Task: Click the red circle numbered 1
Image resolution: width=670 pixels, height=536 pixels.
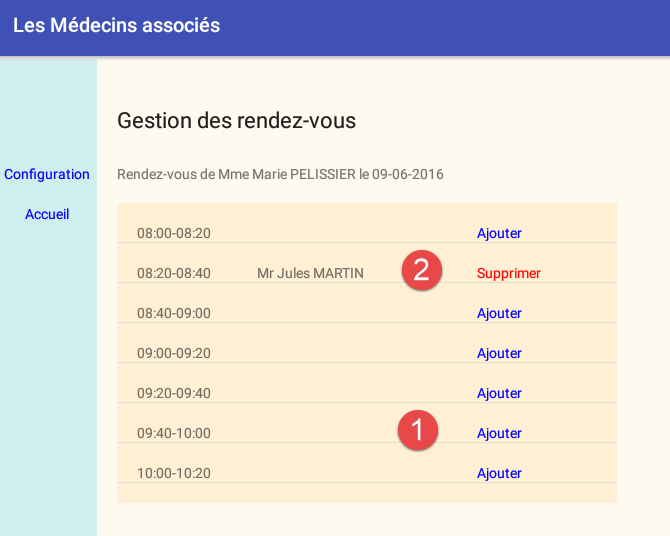Action: (417, 430)
